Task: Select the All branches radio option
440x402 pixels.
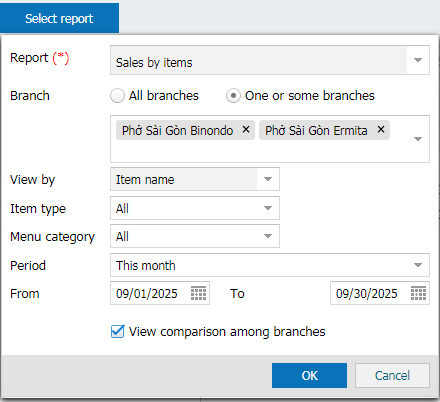Action: click(117, 96)
